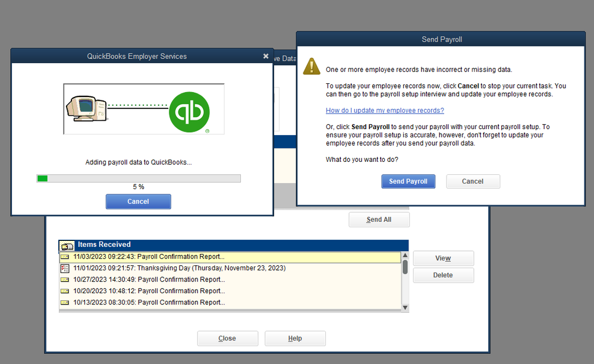Image resolution: width=594 pixels, height=364 pixels.
Task: Open the "How do I update my employee records?" link
Action: click(x=384, y=110)
